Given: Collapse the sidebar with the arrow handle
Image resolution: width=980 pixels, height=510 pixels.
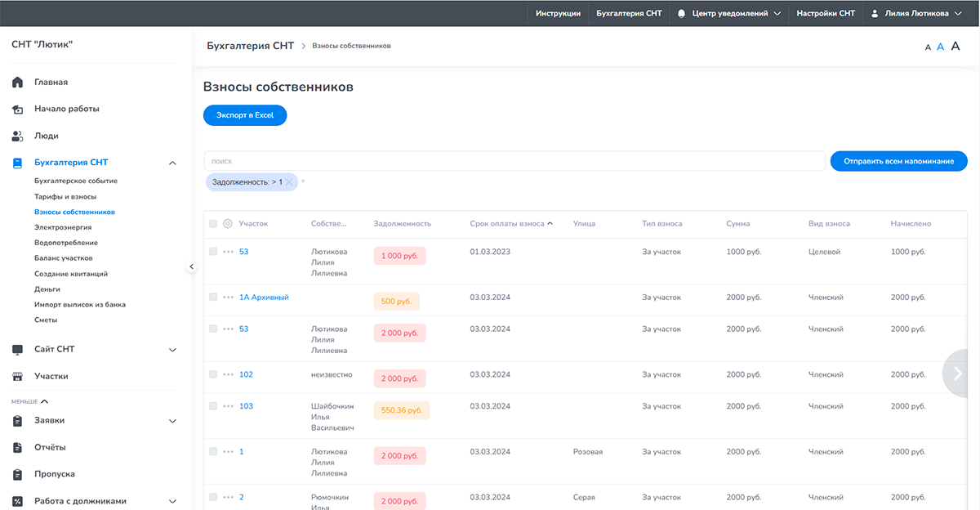Looking at the screenshot, I should [x=191, y=266].
